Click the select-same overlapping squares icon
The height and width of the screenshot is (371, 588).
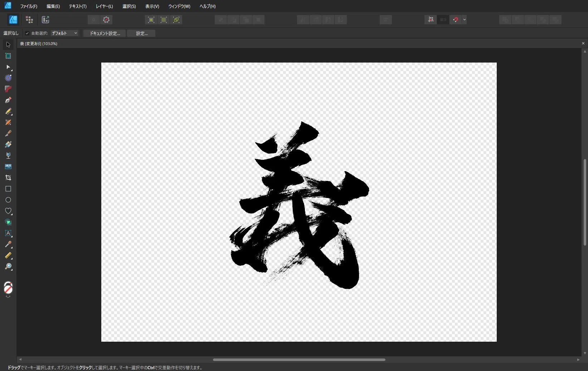click(176, 20)
